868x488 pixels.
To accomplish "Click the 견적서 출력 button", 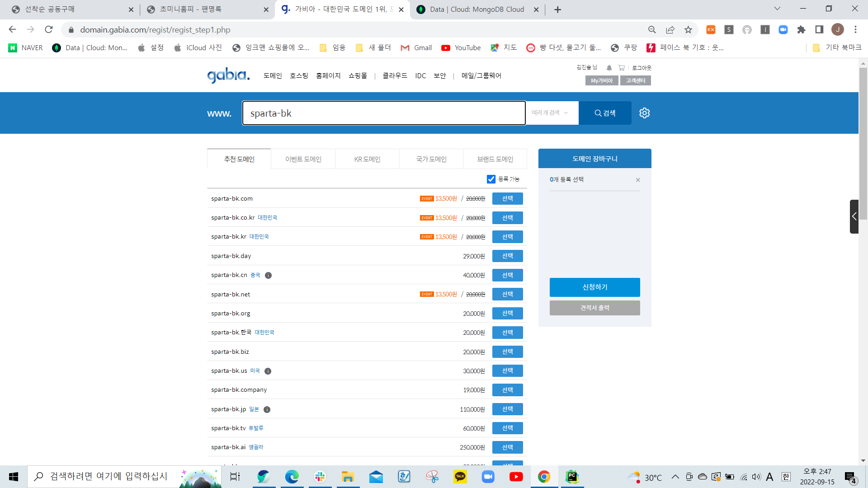I will tap(594, 308).
